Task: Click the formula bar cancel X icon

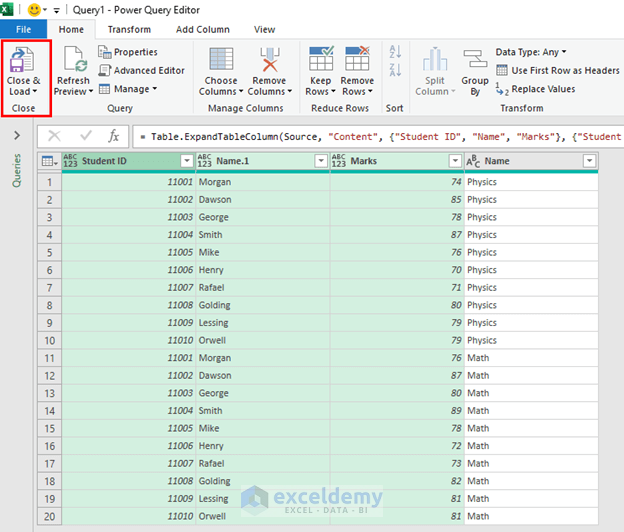Action: click(x=54, y=136)
